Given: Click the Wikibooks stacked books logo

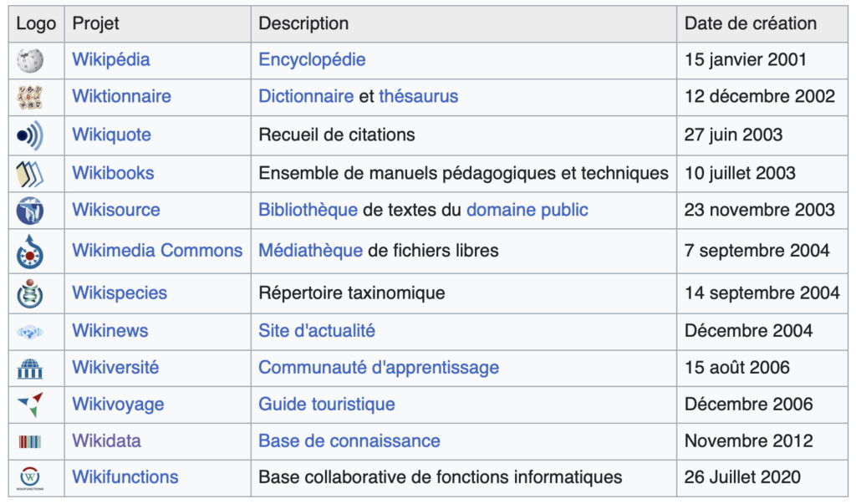Looking at the screenshot, I should tap(30, 174).
